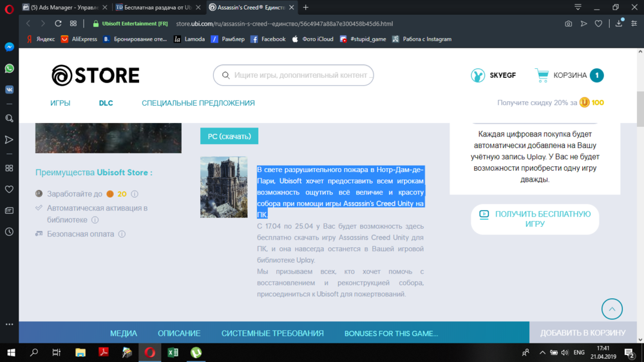Open Яндекс bookmark
The width and height of the screenshot is (644, 362).
coord(41,39)
